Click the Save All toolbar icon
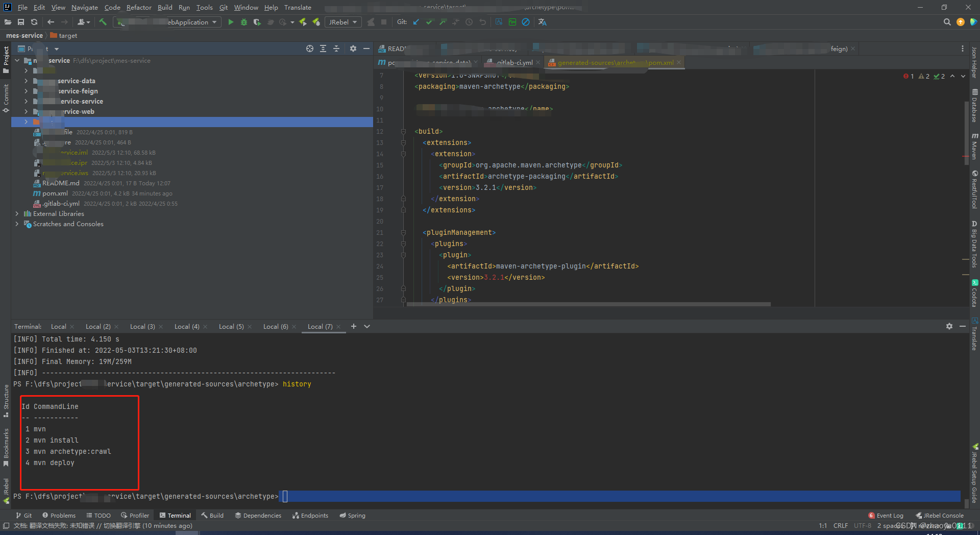Screen dimensions: 980x535 click(21, 22)
